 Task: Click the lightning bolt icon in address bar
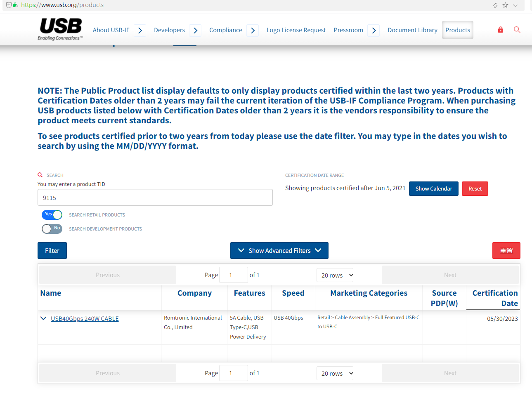click(x=495, y=5)
